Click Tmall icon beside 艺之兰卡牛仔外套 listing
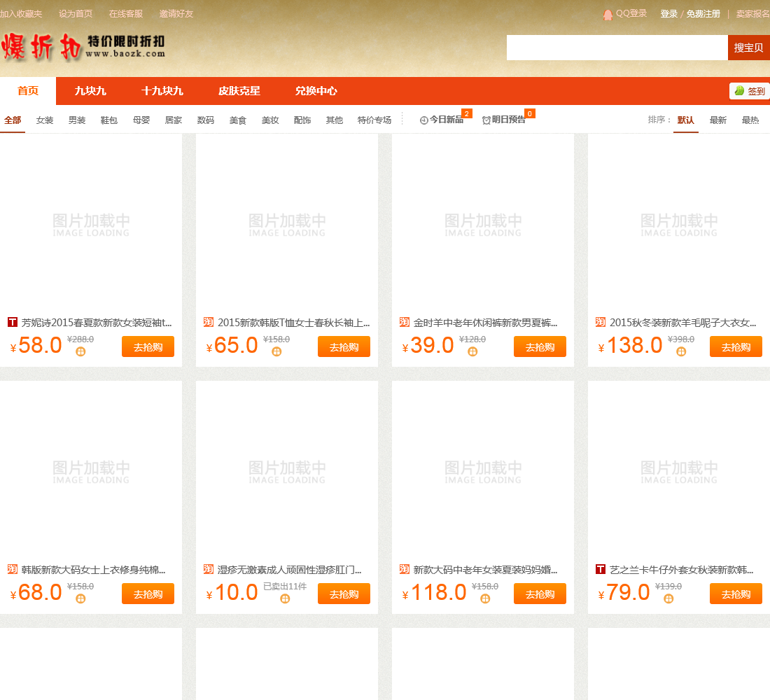The height and width of the screenshot is (700, 770). [600, 569]
